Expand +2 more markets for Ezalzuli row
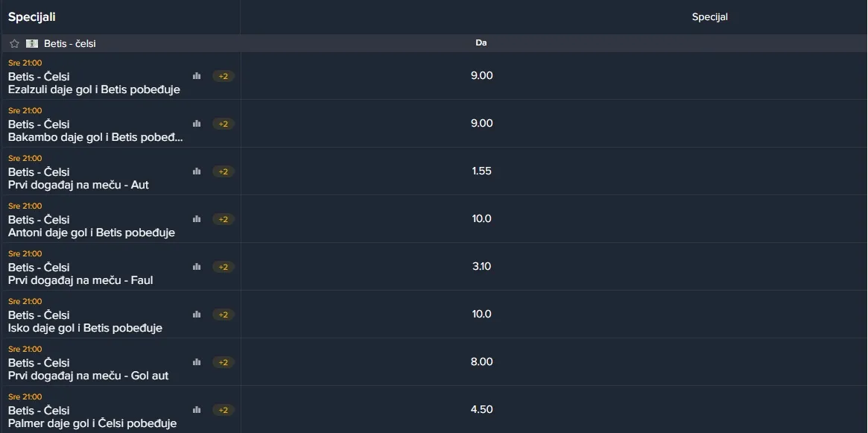This screenshot has height=433, width=868. pos(223,77)
